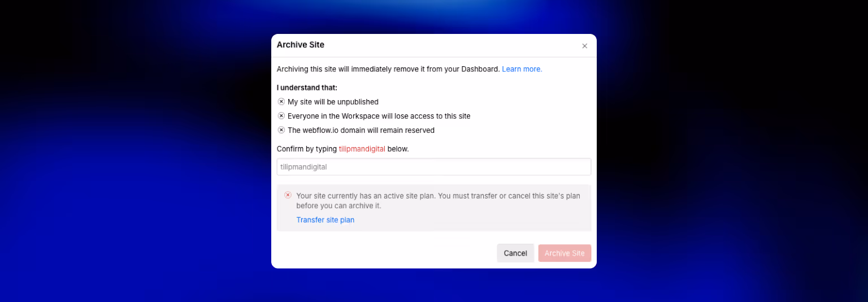This screenshot has height=302, width=868.
Task: Open the Learn more link
Action: click(x=522, y=69)
